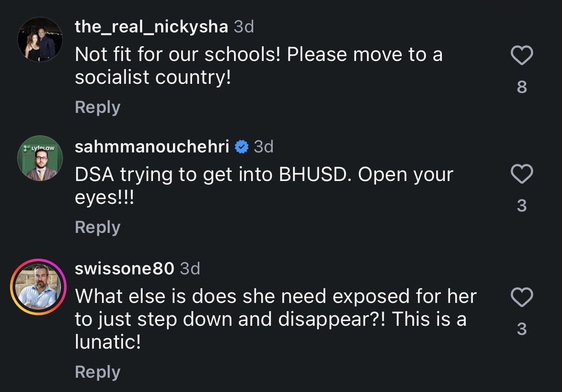Open sahmmanouchehri's LyfeLaw profile avatar
This screenshot has height=392, width=562.
point(40,158)
